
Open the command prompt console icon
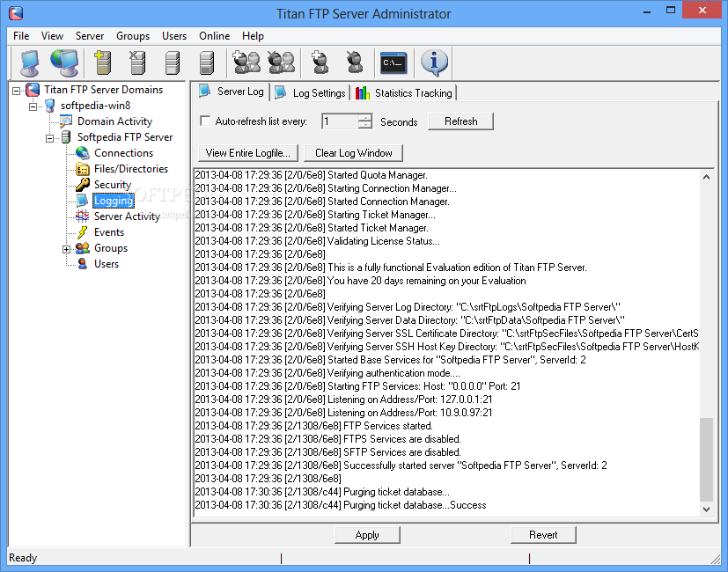pos(393,62)
